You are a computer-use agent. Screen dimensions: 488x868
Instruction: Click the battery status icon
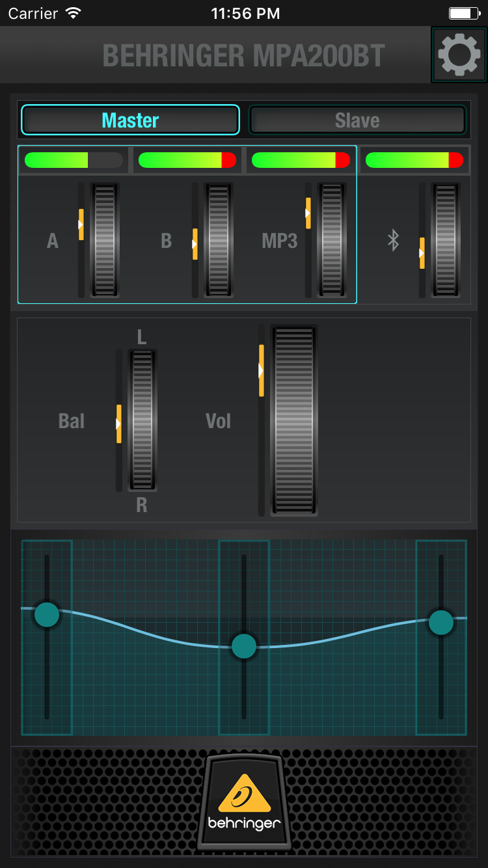pyautogui.click(x=463, y=13)
